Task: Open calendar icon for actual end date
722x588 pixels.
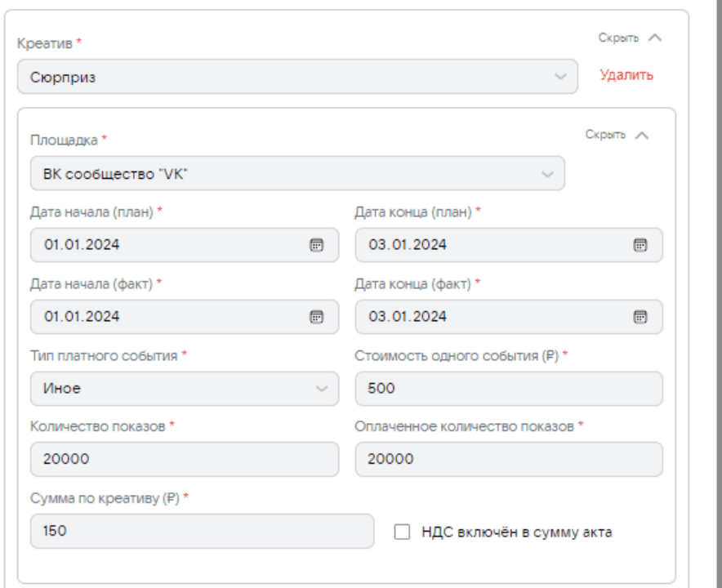Action: click(x=640, y=317)
